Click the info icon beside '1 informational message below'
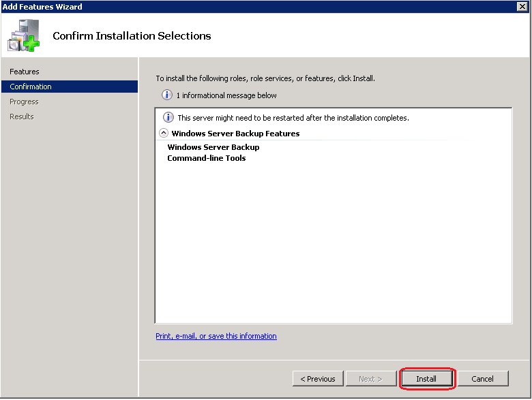 [x=166, y=95]
